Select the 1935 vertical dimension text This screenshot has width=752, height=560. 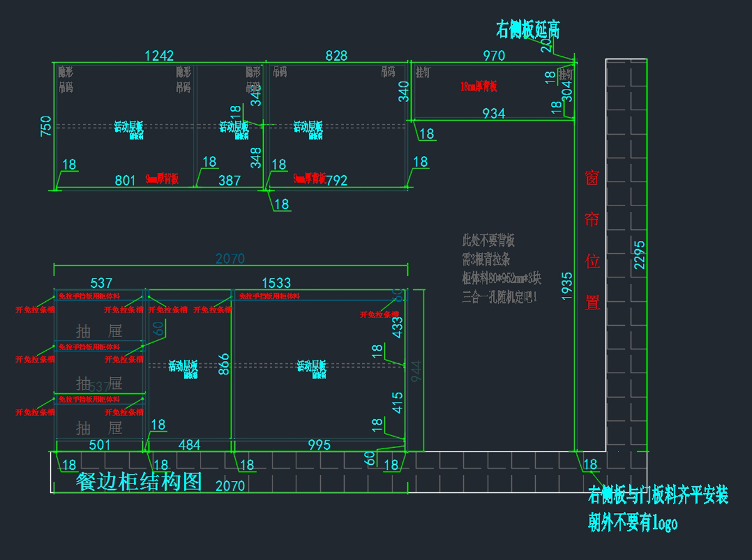coord(567,286)
